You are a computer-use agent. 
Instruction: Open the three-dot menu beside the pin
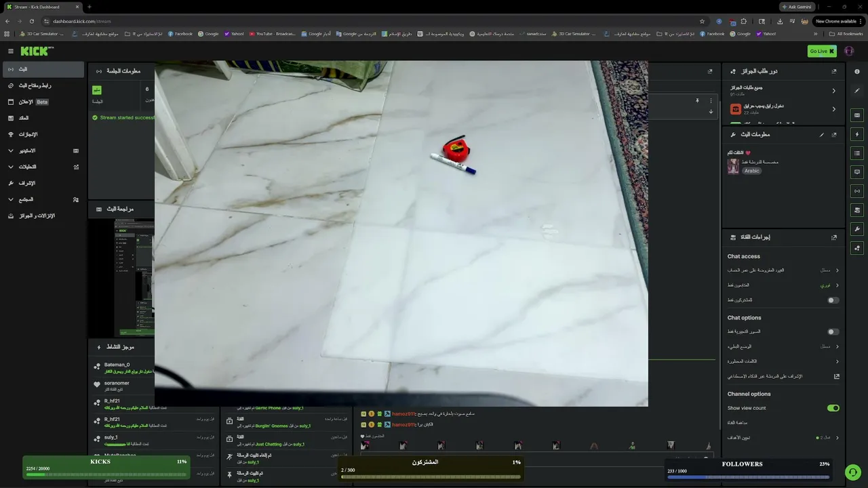(x=711, y=101)
